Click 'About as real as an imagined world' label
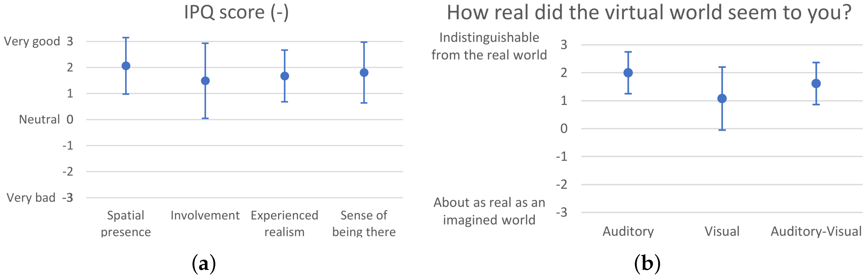 pos(489,211)
